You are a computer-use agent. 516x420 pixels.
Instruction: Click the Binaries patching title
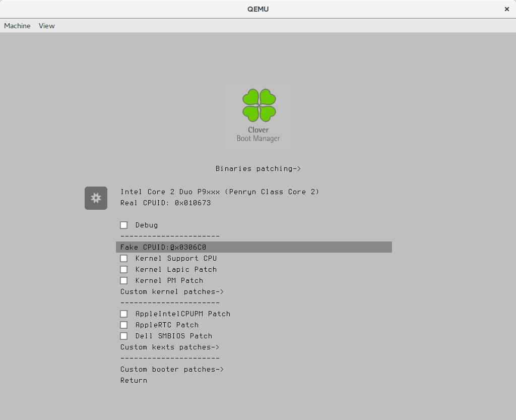coord(258,168)
